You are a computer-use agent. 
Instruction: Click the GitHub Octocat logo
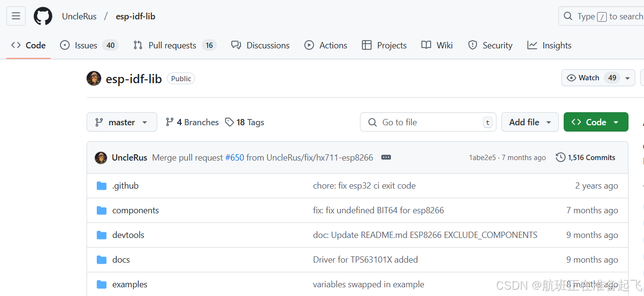click(43, 16)
